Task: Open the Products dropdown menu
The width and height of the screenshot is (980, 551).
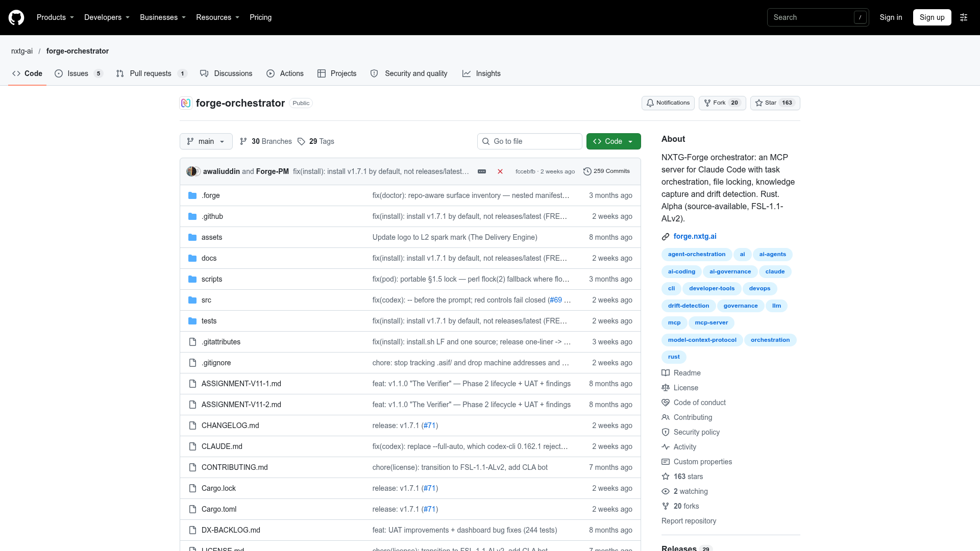Action: click(x=55, y=17)
